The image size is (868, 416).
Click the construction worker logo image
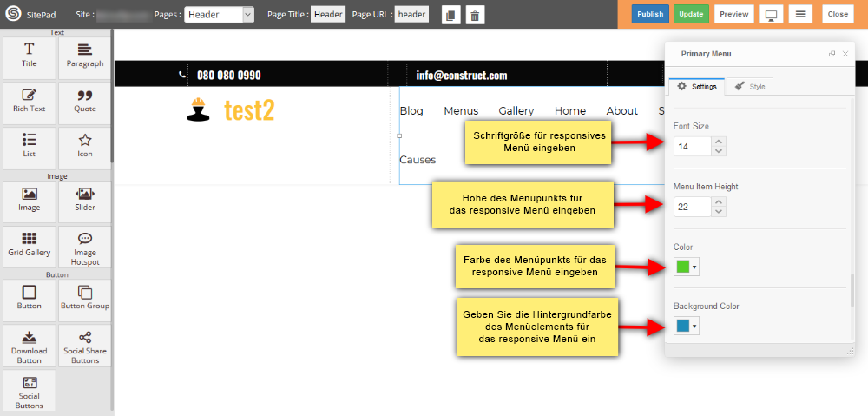coord(198,109)
